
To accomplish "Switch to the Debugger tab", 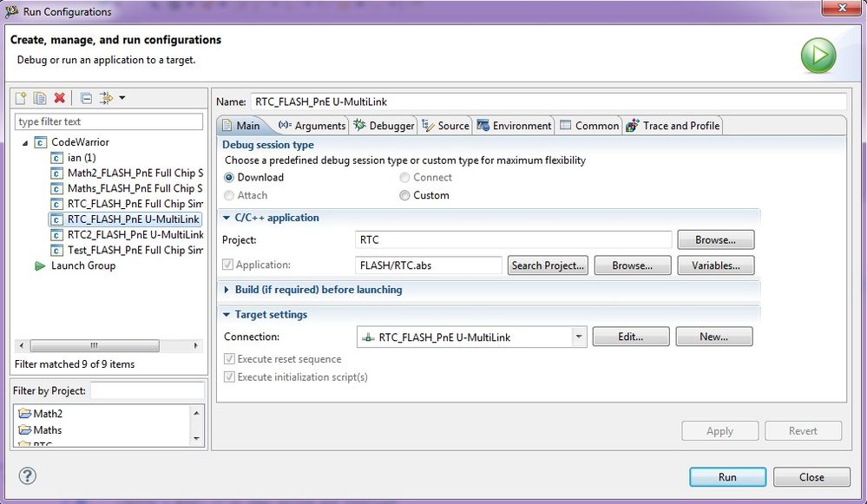I will (x=384, y=126).
